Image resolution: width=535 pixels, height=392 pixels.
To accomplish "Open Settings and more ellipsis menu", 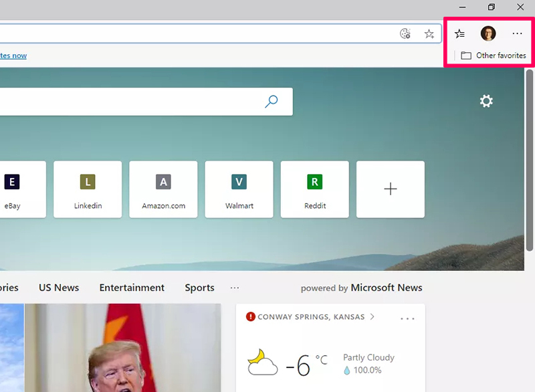I will coord(517,33).
